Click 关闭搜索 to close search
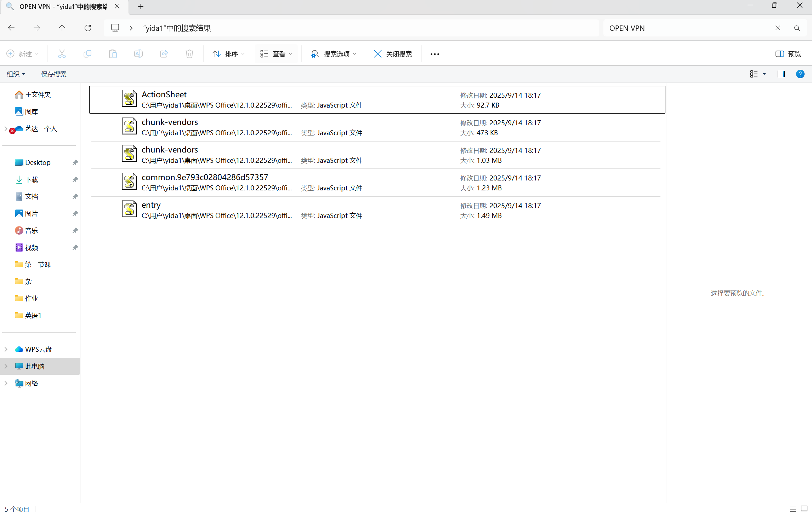 coord(393,54)
